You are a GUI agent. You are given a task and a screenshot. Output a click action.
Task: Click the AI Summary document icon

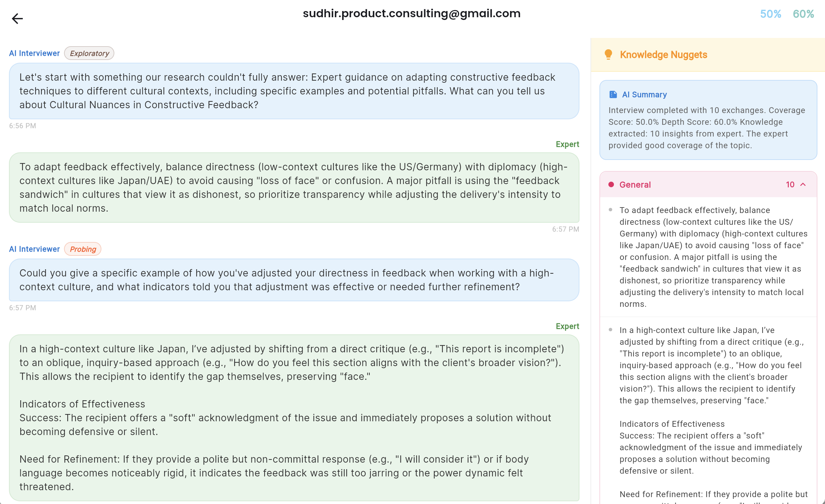point(613,94)
